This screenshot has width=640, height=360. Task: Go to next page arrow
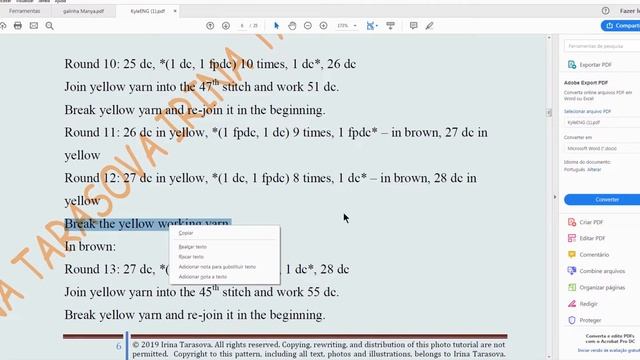pyautogui.click(x=226, y=26)
